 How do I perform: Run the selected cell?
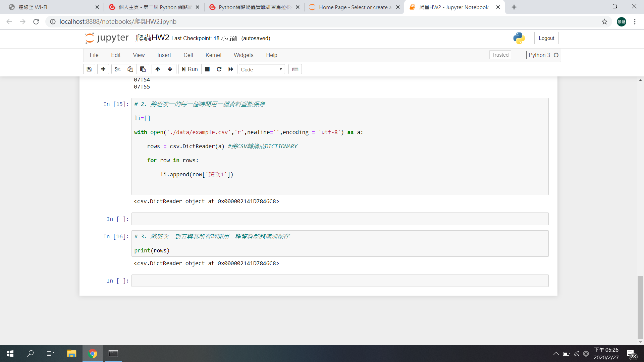click(x=190, y=69)
